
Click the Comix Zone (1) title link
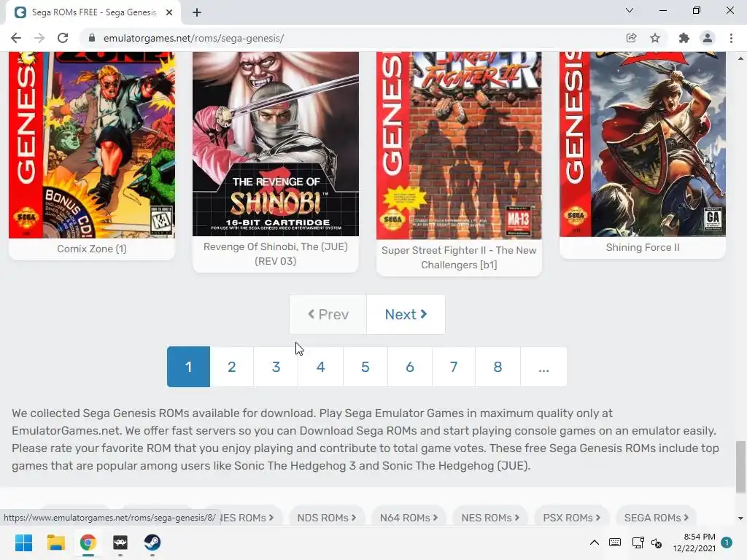click(92, 249)
